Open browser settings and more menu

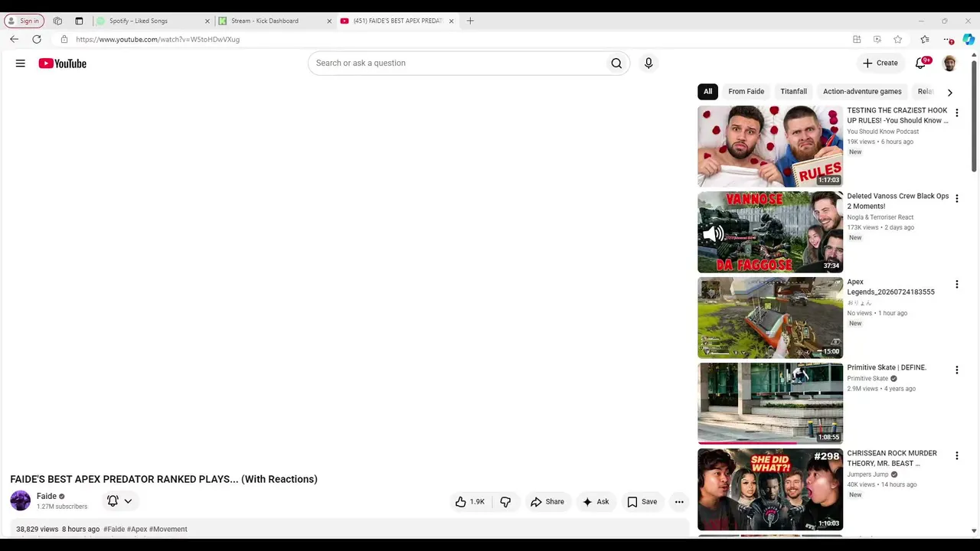coord(949,40)
